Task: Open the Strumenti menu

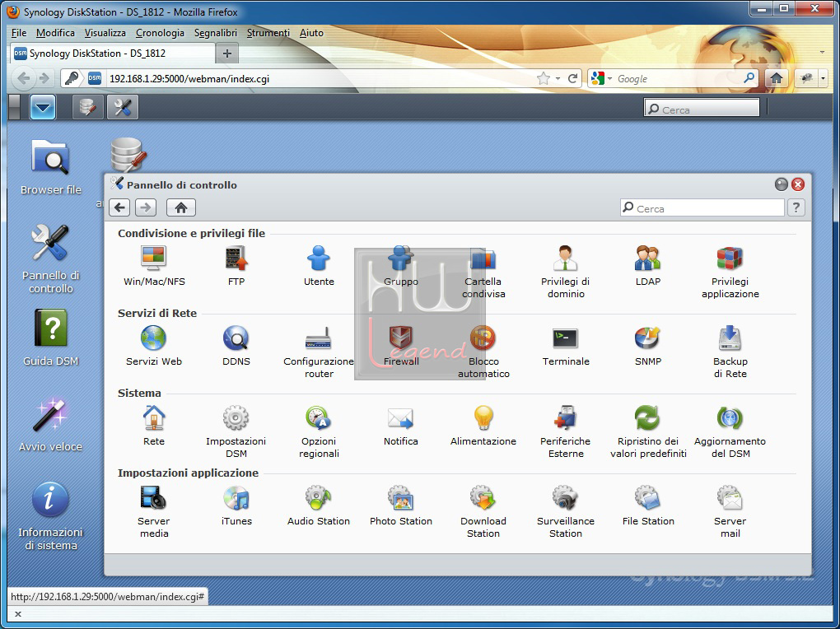Action: [x=268, y=33]
